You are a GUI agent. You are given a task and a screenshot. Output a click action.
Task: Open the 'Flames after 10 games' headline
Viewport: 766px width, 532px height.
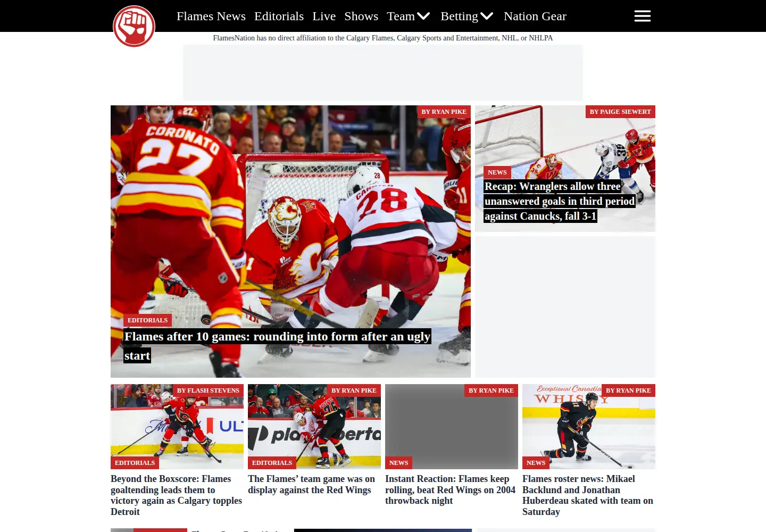(277, 346)
